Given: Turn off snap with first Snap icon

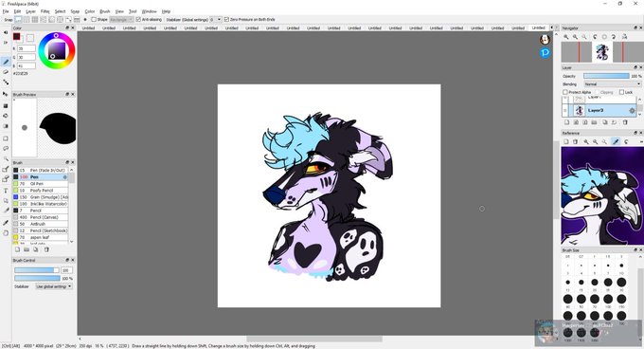Looking at the screenshot, I should point(18,19).
